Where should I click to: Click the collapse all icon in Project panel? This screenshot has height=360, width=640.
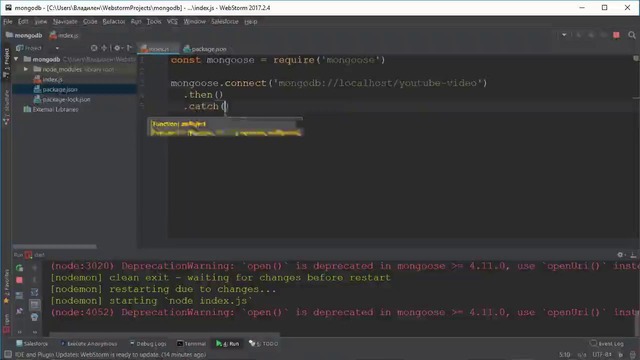tap(104, 48)
